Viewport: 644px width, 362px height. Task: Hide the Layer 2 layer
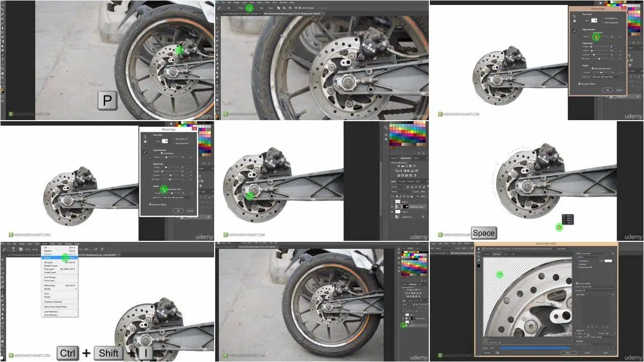point(392,212)
